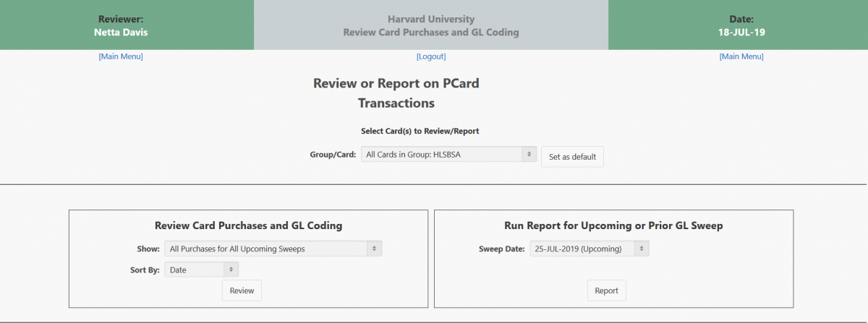Click the arrow icon on Show selector
Screen dimensions: 868x323
coord(375,249)
